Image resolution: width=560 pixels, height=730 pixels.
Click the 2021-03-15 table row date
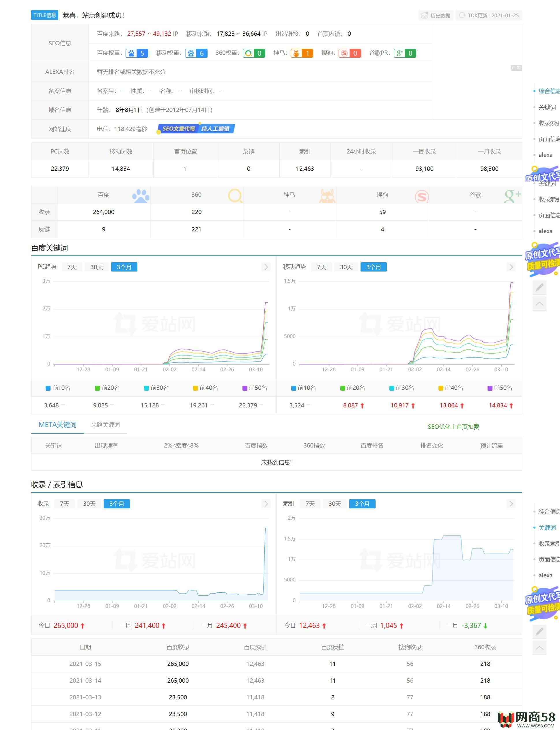(85, 664)
